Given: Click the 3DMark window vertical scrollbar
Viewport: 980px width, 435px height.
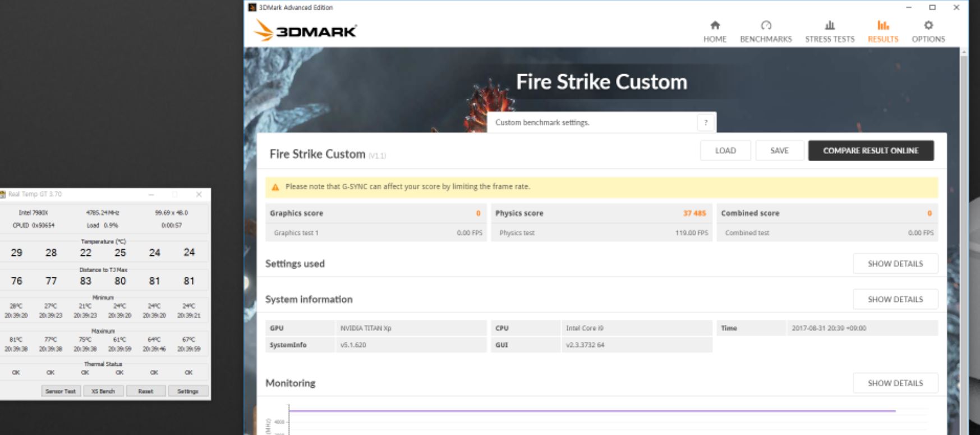Looking at the screenshot, I should click(x=964, y=225).
